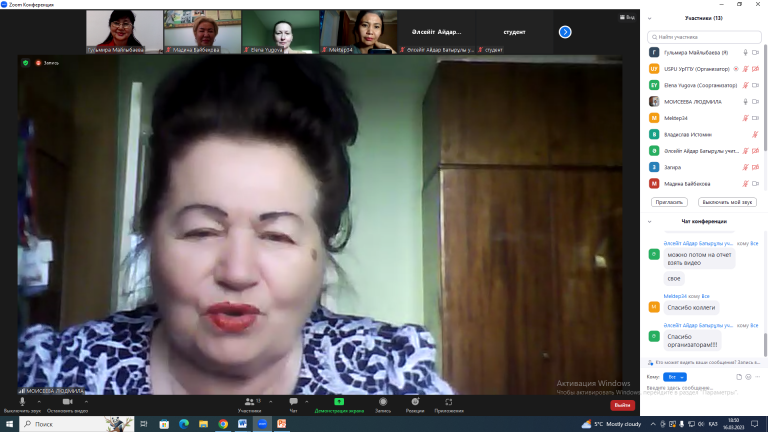Viewport: 768px width, 432px height.
Task: Open the emoji picker in chat
Action: point(746,377)
